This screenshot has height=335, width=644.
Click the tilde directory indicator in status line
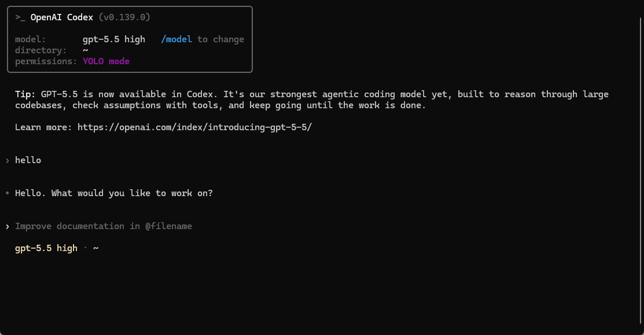pyautogui.click(x=95, y=248)
